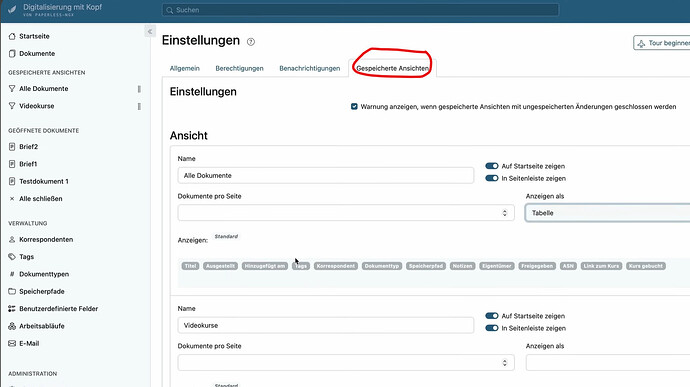Click the Dokumente file icon

pos(12,53)
